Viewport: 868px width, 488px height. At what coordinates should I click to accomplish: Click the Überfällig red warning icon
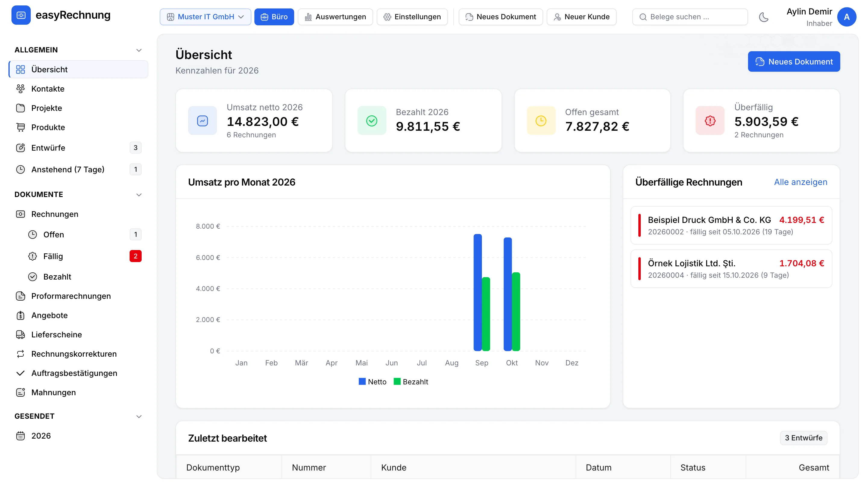tap(710, 120)
